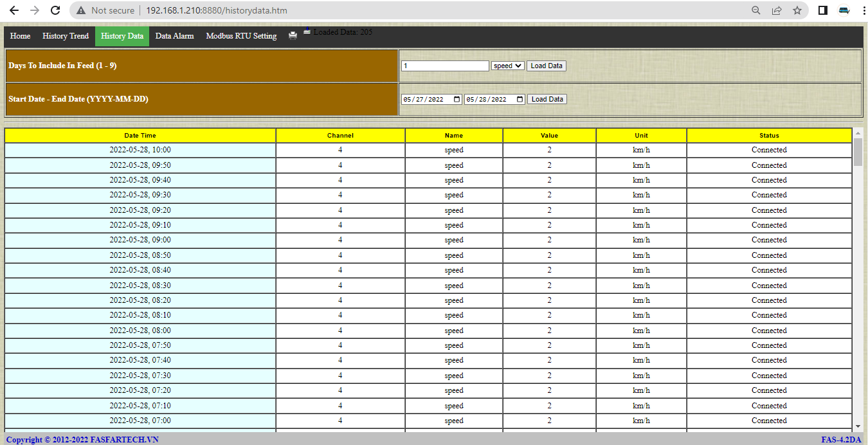The image size is (868, 445).
Task: Switch to History Trend page
Action: pyautogui.click(x=66, y=36)
